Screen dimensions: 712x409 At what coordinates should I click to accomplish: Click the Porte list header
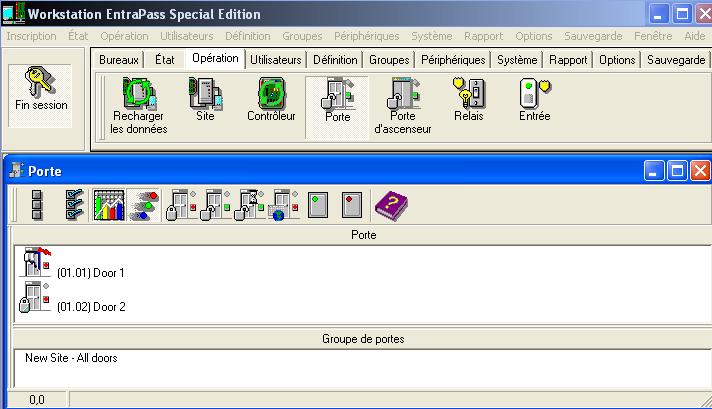click(x=363, y=235)
